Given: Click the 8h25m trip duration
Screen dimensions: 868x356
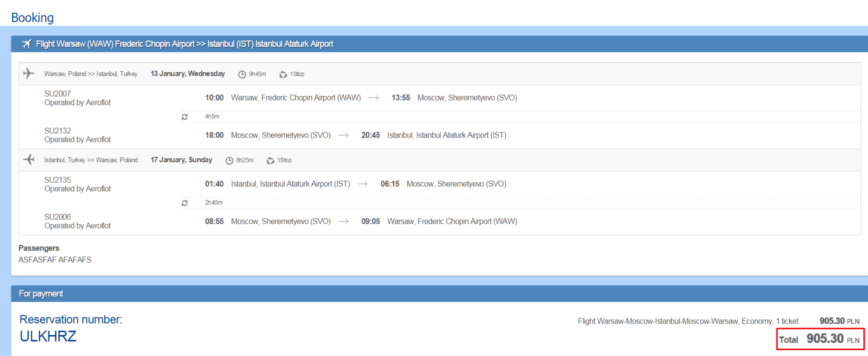Looking at the screenshot, I should [x=245, y=160].
